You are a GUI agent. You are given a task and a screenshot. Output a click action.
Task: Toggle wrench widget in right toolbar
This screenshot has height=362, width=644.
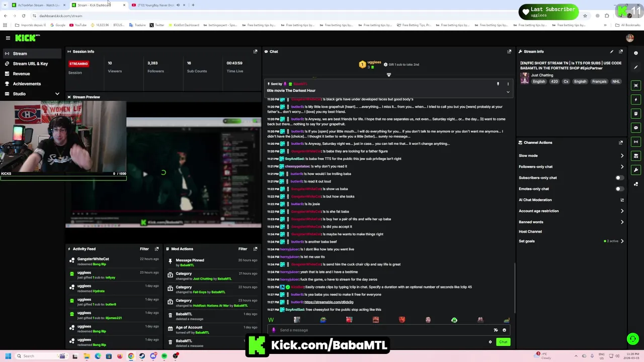pyautogui.click(x=636, y=170)
